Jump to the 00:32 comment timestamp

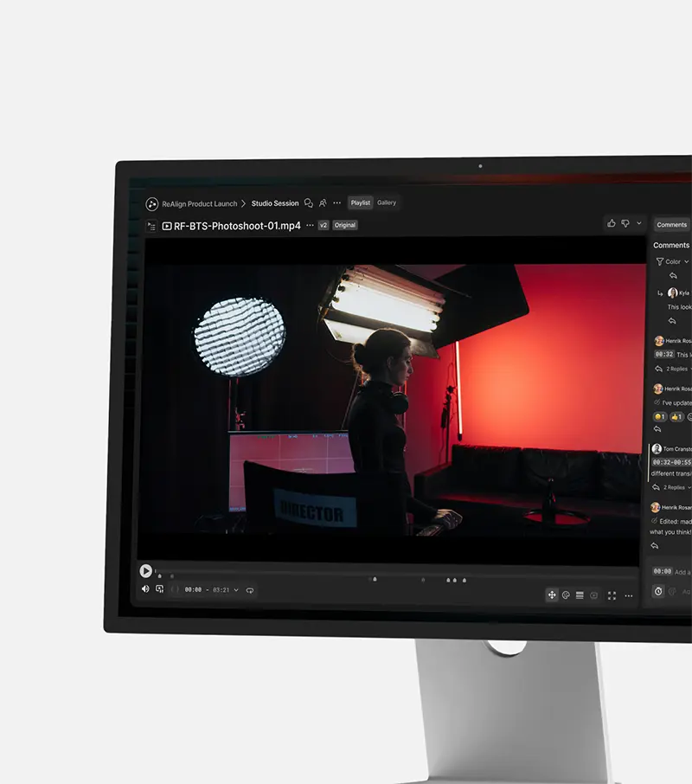664,355
